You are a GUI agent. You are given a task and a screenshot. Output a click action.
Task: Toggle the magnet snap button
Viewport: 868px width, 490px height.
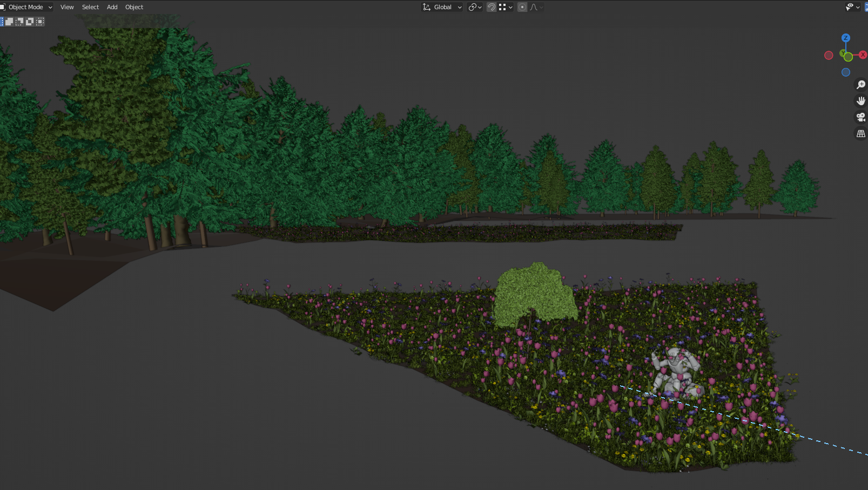[492, 7]
